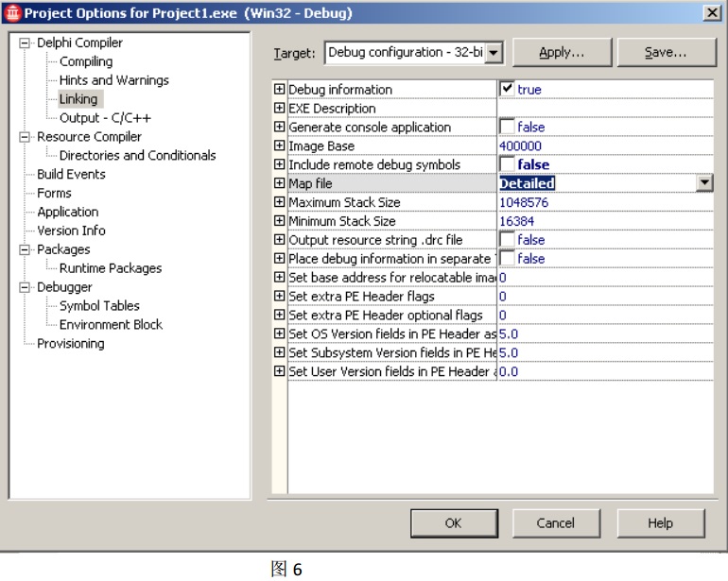This screenshot has height=581, width=728.
Task: Click the Delphi icon in title bar
Action: click(x=10, y=11)
